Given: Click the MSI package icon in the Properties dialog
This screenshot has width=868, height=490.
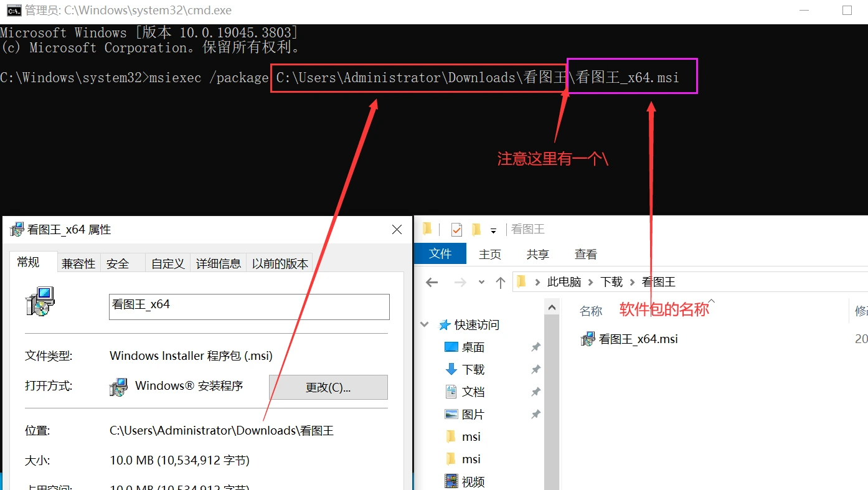Looking at the screenshot, I should click(x=39, y=301).
